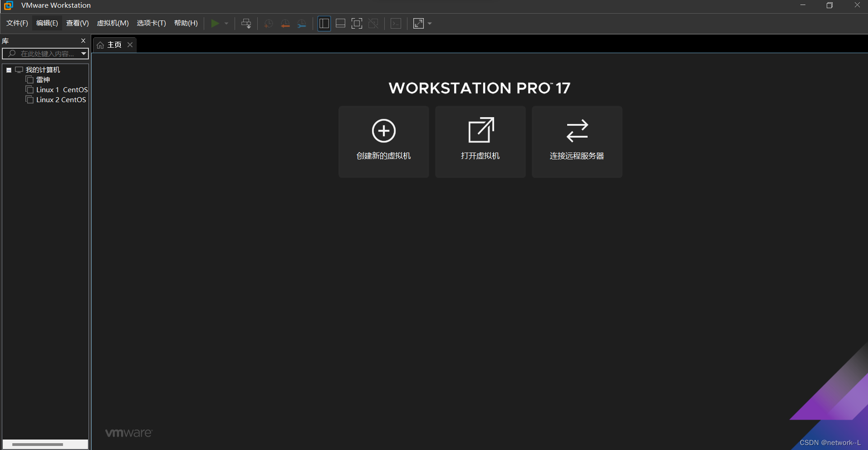Screen dimensions: 868x450
Task: Open the 选项卡(T) menu
Action: click(152, 23)
